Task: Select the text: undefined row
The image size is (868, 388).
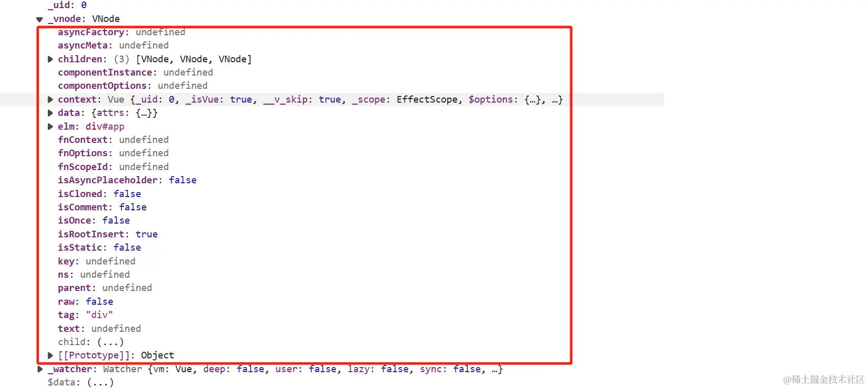Action: pyautogui.click(x=99, y=329)
